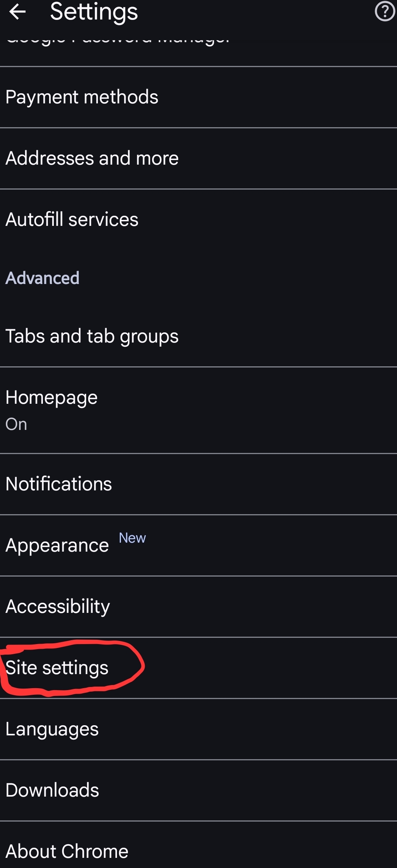Open the Homepage setting

click(51, 398)
